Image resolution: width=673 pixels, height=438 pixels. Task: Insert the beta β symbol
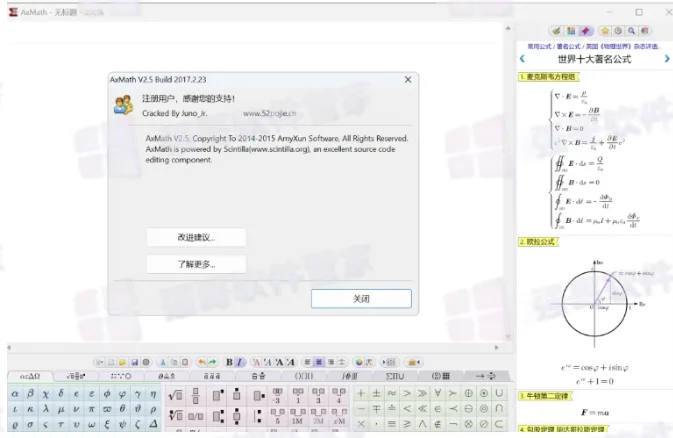pos(30,393)
